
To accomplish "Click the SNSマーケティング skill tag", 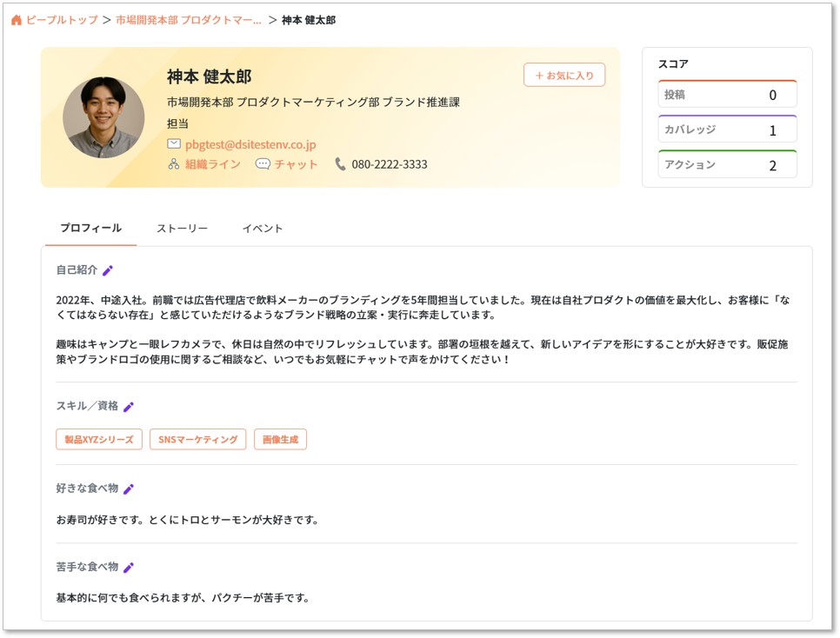I will (x=197, y=439).
